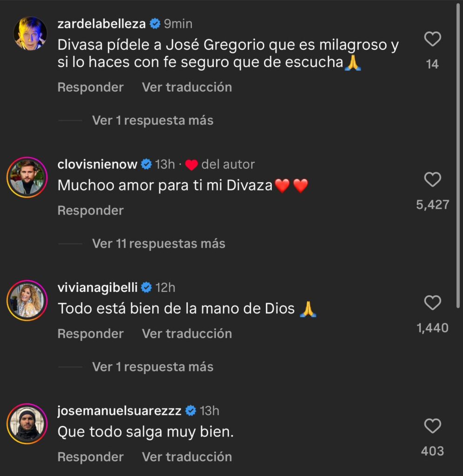Open clovisnienow's profile avatar

point(27,177)
